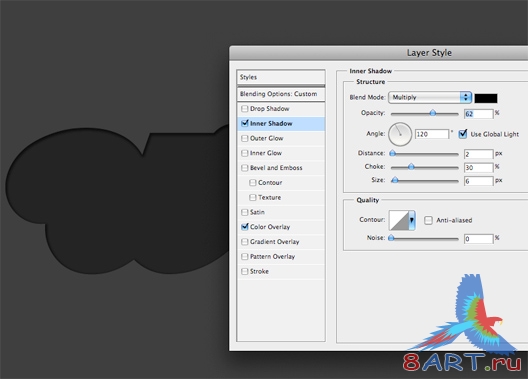Click the black shadow color swatch
The width and height of the screenshot is (528, 379).
tap(486, 98)
